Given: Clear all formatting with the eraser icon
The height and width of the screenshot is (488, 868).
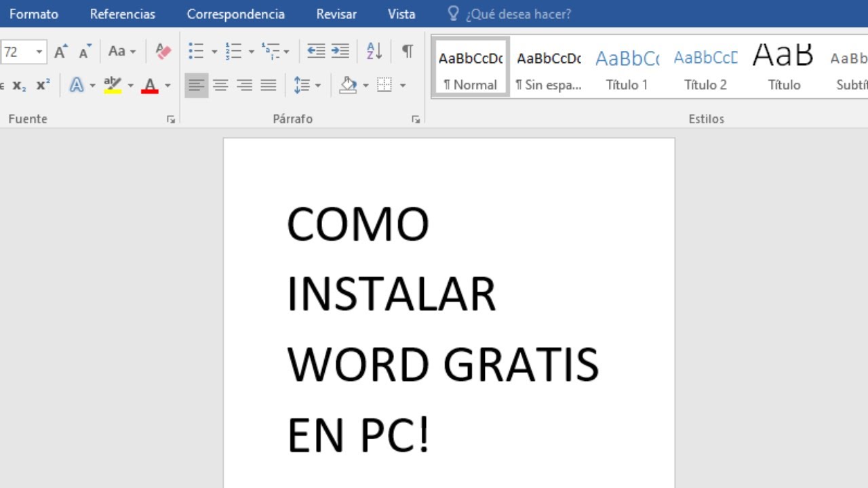Looking at the screenshot, I should pos(163,52).
